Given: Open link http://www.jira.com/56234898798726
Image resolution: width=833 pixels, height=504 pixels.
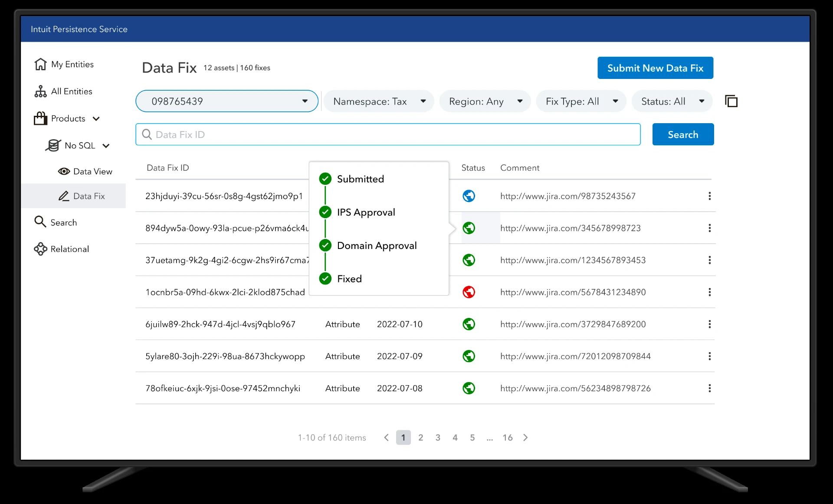Looking at the screenshot, I should point(575,388).
